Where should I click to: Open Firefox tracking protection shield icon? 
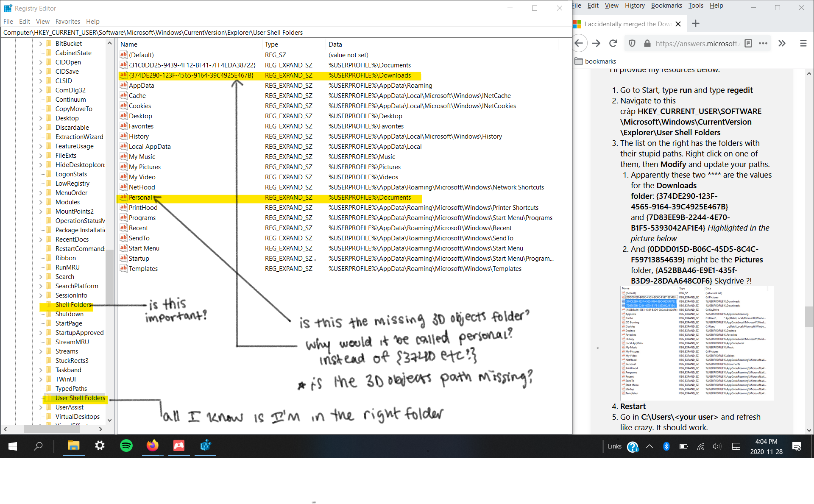(632, 43)
